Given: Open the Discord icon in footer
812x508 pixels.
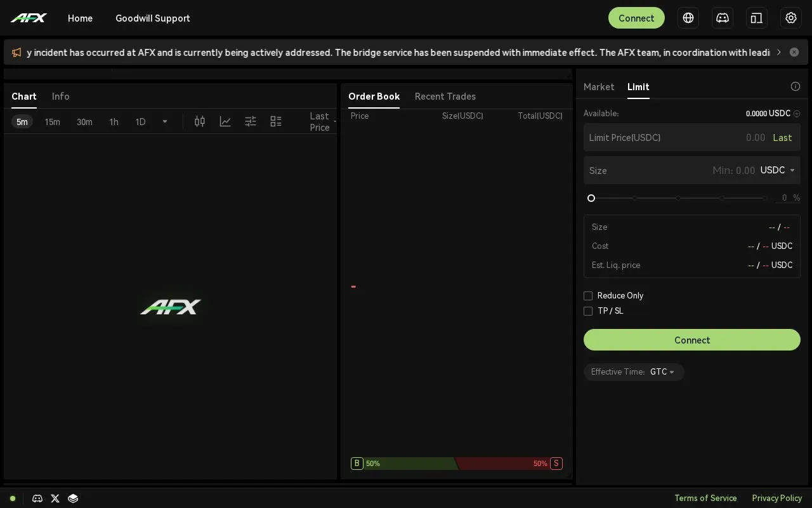Looking at the screenshot, I should pos(37,498).
